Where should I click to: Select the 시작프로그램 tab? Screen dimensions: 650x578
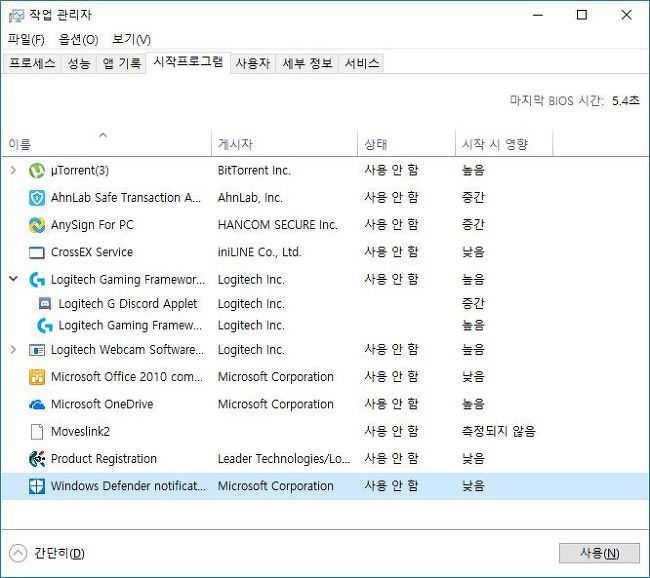[x=188, y=62]
